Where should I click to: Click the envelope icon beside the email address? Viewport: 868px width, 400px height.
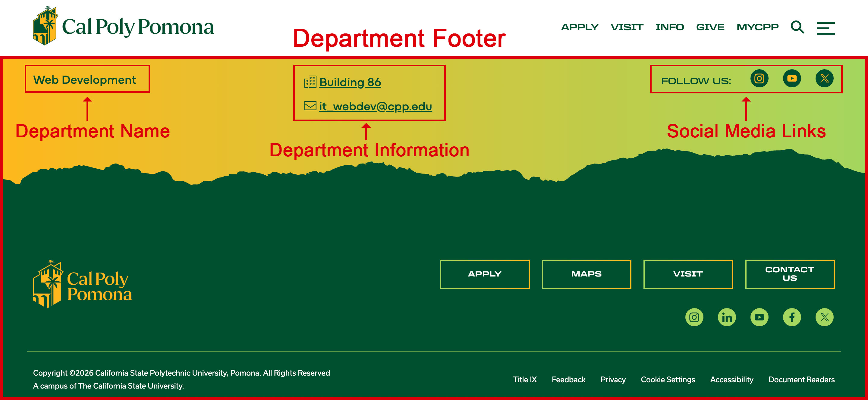[310, 106]
